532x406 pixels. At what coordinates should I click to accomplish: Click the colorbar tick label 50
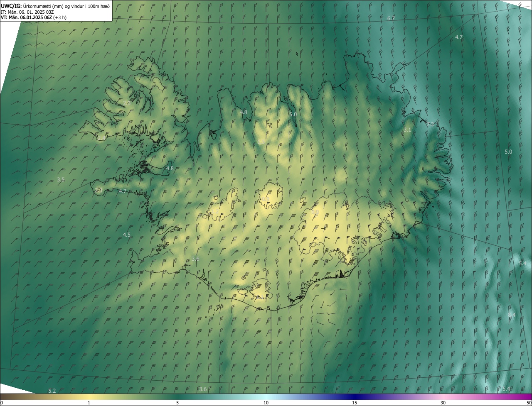(x=529, y=403)
